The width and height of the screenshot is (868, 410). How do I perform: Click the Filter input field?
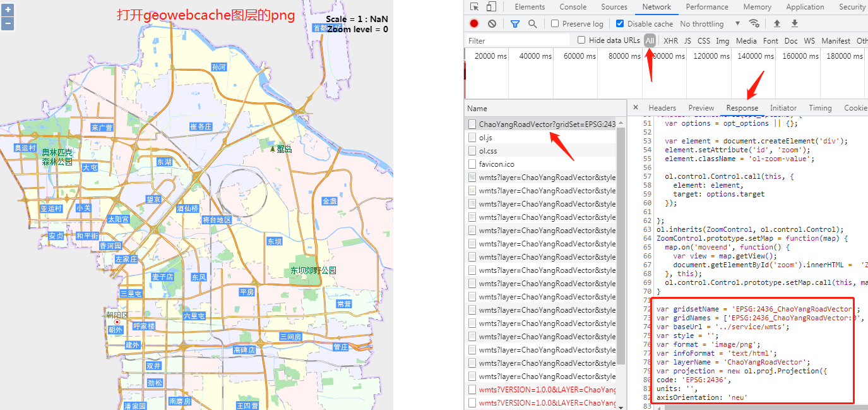tap(516, 40)
